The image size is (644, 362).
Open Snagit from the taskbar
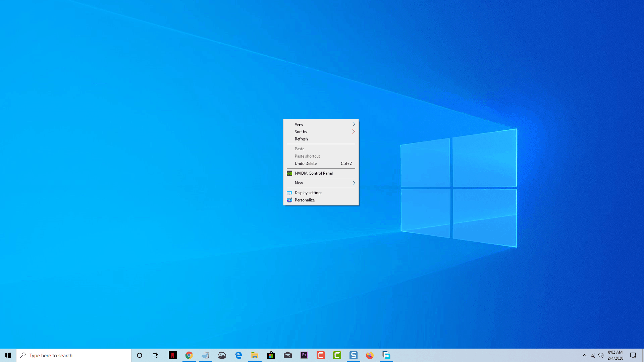(354, 355)
